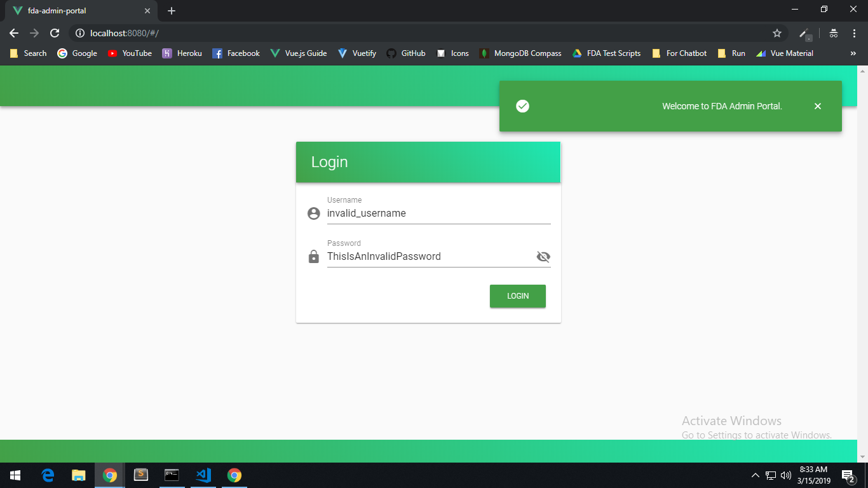Click the password lock icon
This screenshot has width=868, height=488.
[313, 257]
